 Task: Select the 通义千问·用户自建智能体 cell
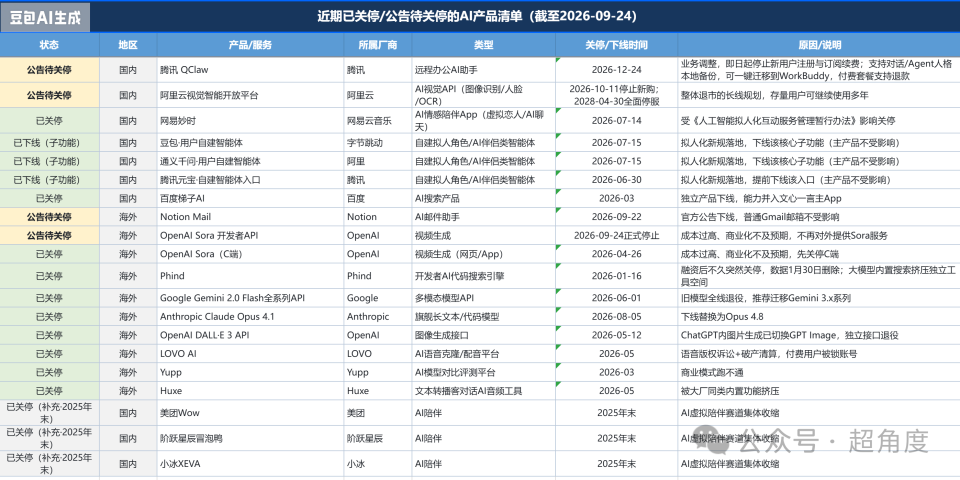(250, 161)
